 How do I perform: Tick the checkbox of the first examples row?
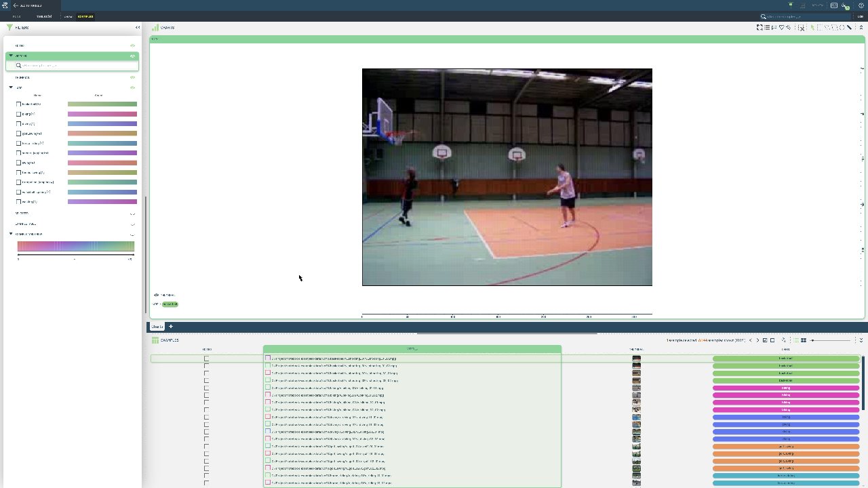(206, 359)
